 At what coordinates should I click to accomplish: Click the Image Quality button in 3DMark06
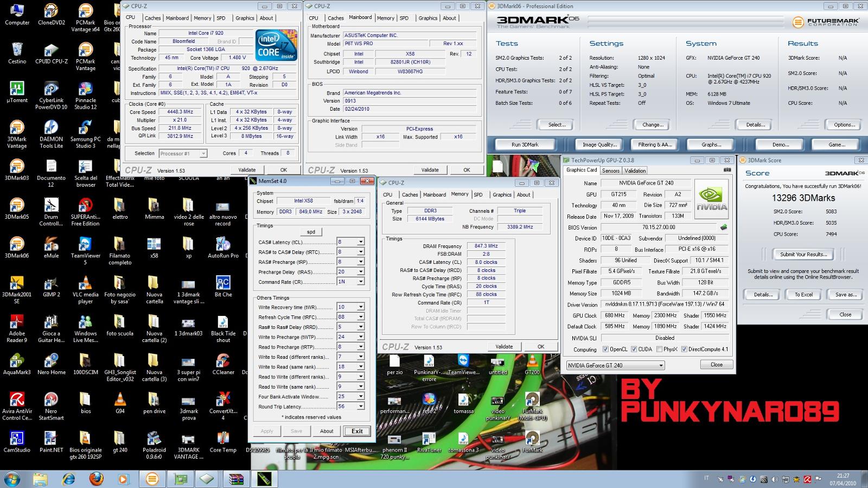coord(599,145)
